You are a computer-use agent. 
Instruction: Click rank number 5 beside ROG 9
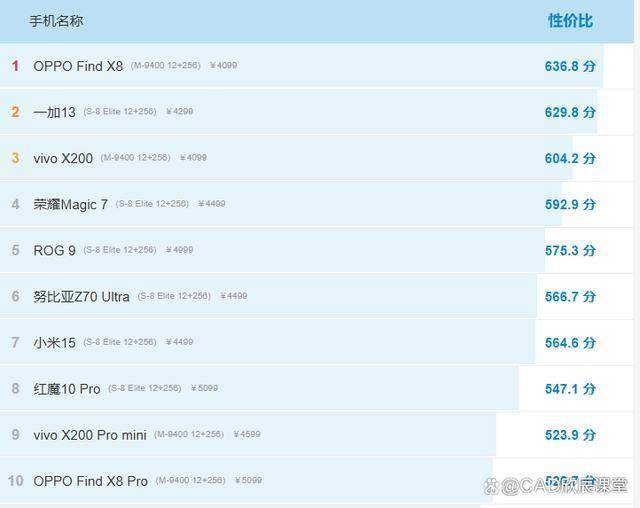pos(15,250)
